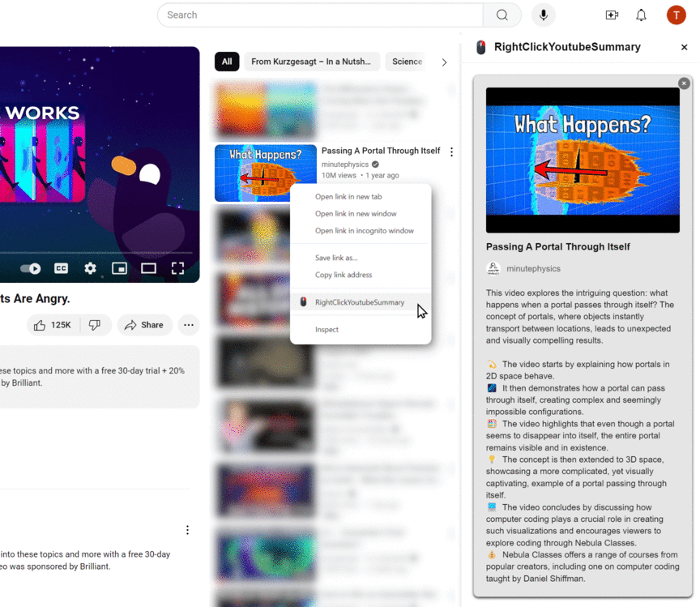Close the RightClickYoutubeSummary side panel
The width and height of the screenshot is (700, 607).
pyautogui.click(x=684, y=47)
